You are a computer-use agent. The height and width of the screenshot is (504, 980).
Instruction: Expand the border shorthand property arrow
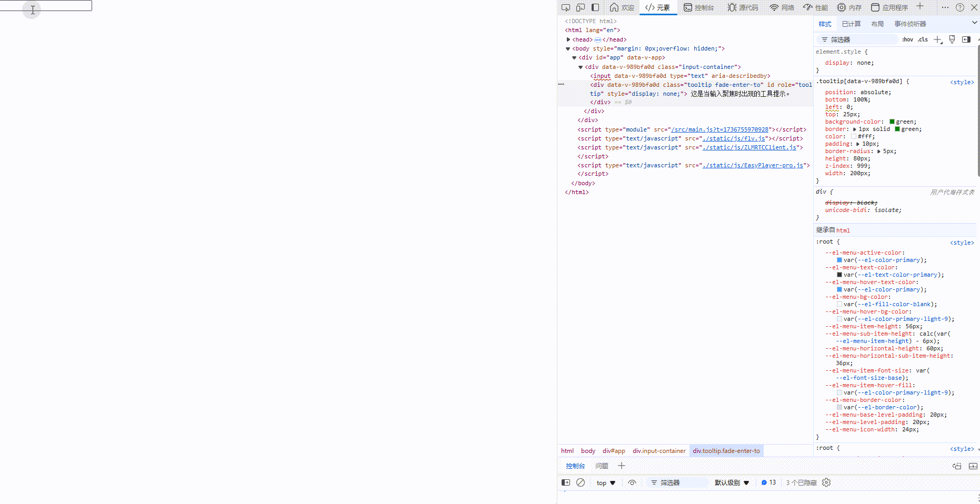(855, 129)
